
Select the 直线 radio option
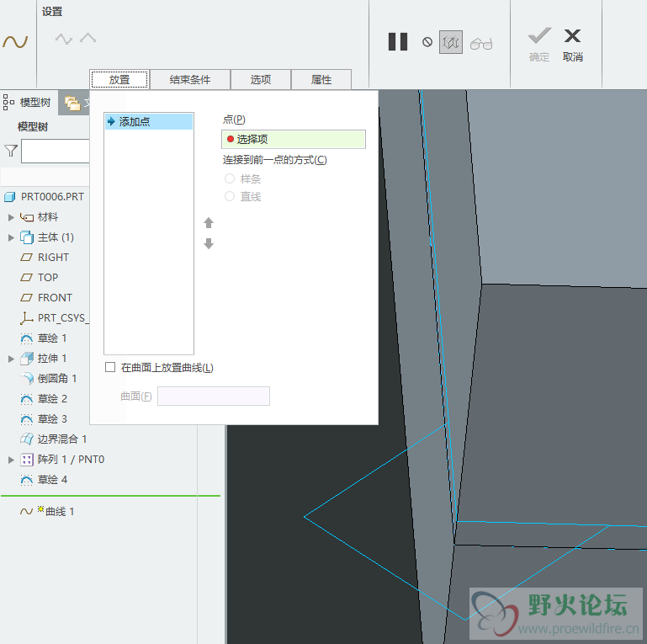(x=230, y=196)
